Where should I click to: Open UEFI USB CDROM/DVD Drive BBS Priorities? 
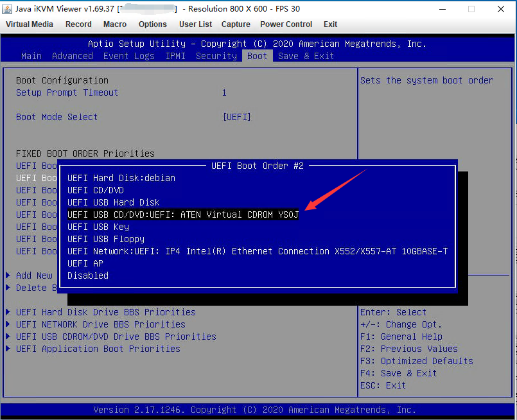coord(116,337)
